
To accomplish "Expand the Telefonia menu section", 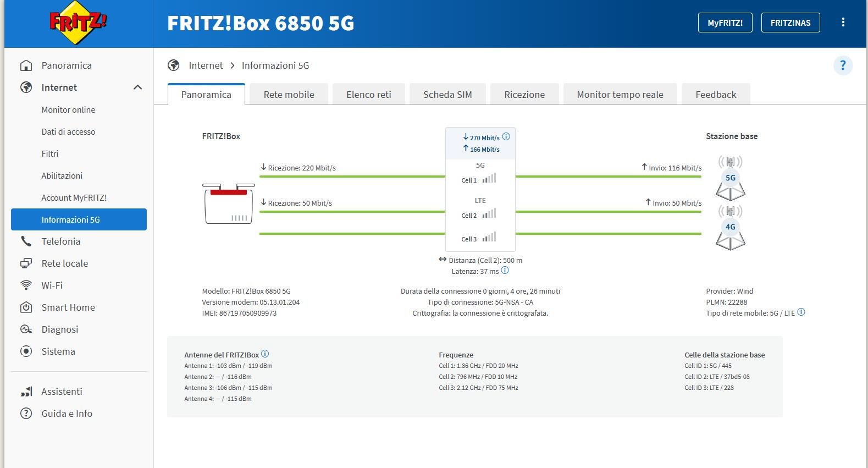I will point(61,241).
